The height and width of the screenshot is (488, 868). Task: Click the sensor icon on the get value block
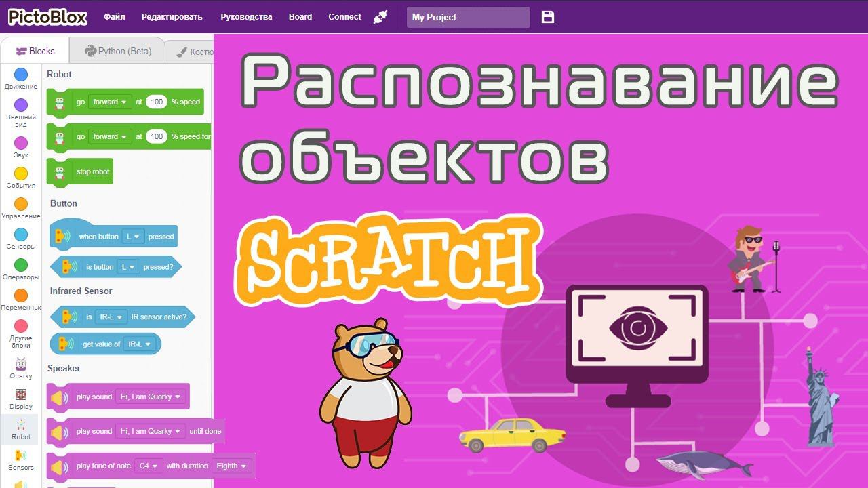65,344
